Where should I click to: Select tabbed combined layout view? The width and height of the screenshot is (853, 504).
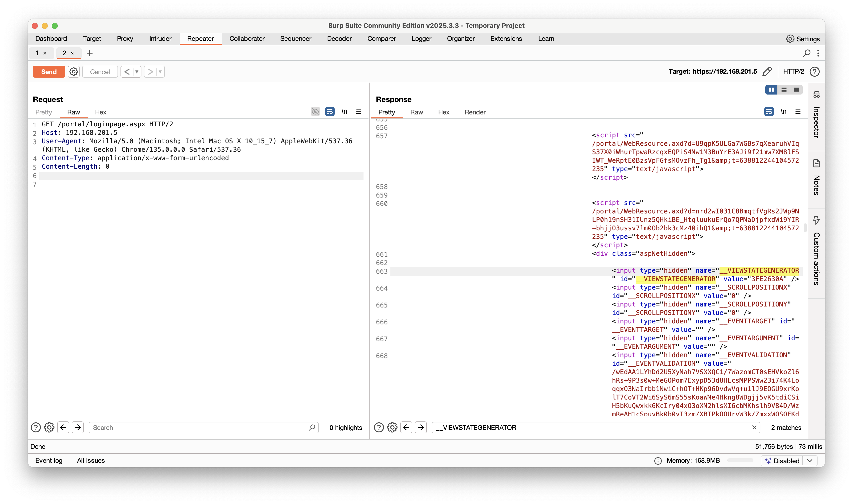[796, 90]
